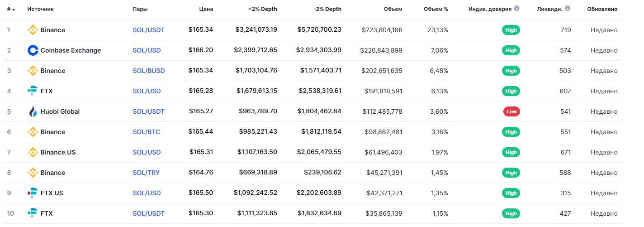
Task: Click the Binance.US logo icon
Action: [x=33, y=152]
